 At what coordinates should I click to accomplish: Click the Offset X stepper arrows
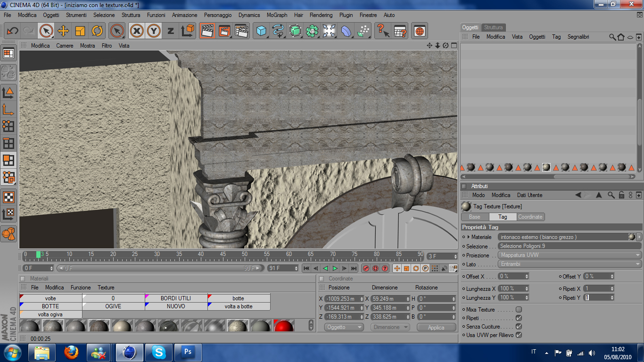coord(527,276)
